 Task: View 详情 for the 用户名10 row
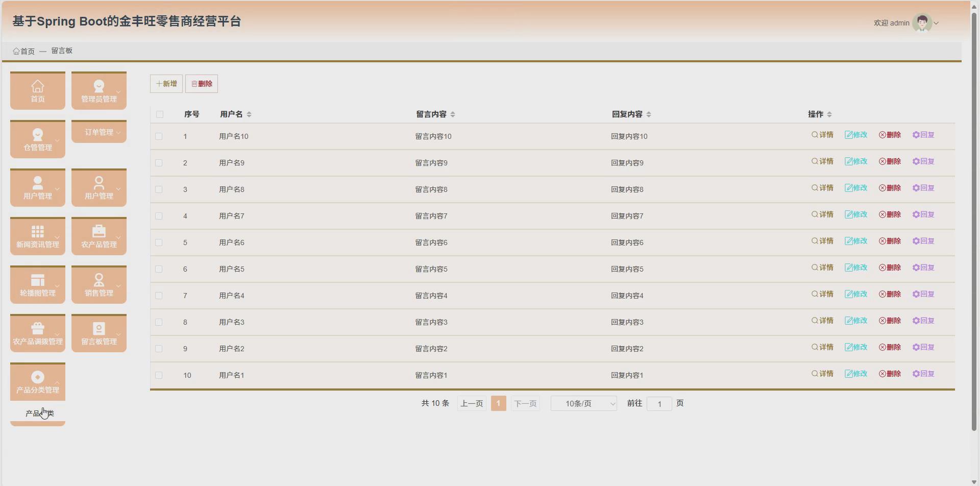tap(822, 135)
